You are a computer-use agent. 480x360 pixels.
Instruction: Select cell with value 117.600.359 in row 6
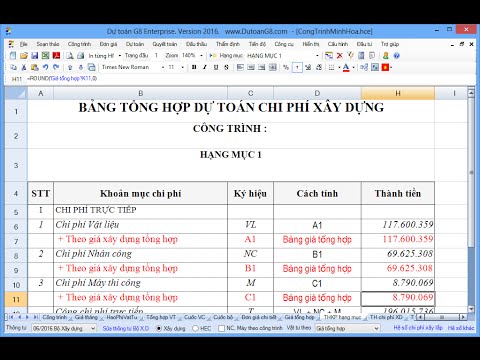(398, 225)
